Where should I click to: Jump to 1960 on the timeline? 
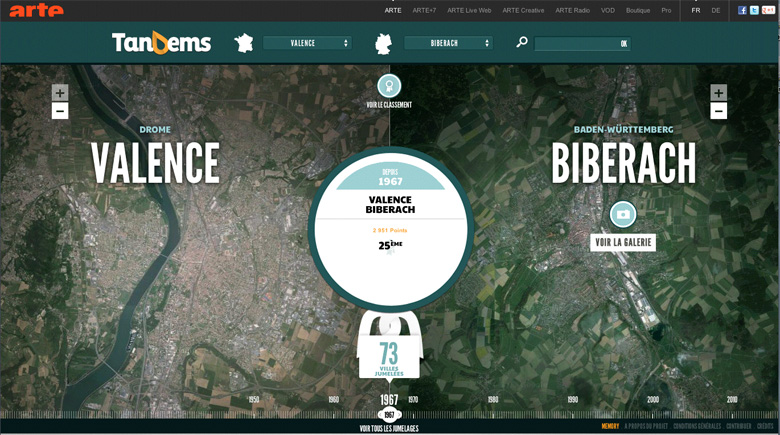click(x=333, y=399)
